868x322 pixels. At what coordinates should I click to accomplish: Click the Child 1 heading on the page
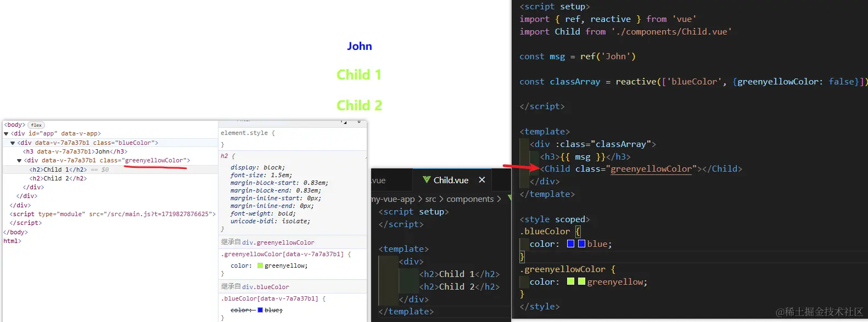[359, 75]
